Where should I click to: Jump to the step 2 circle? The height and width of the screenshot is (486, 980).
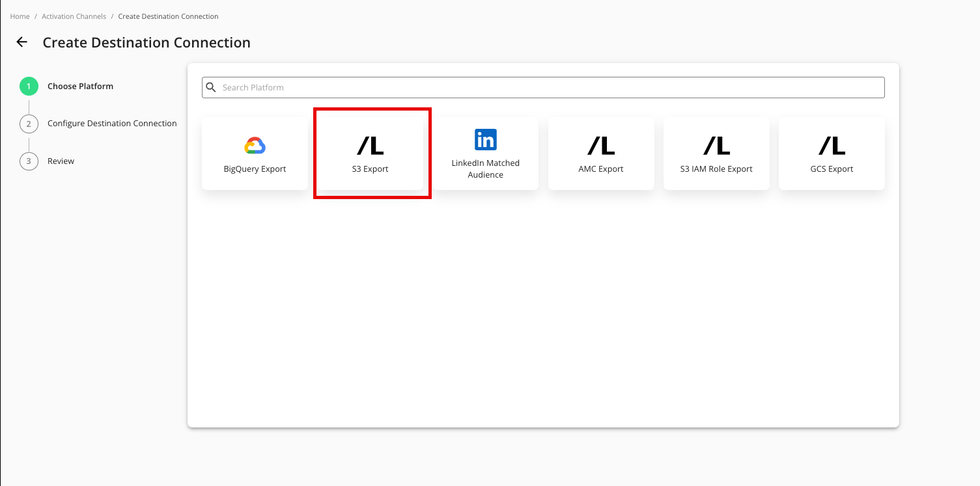[x=29, y=124]
